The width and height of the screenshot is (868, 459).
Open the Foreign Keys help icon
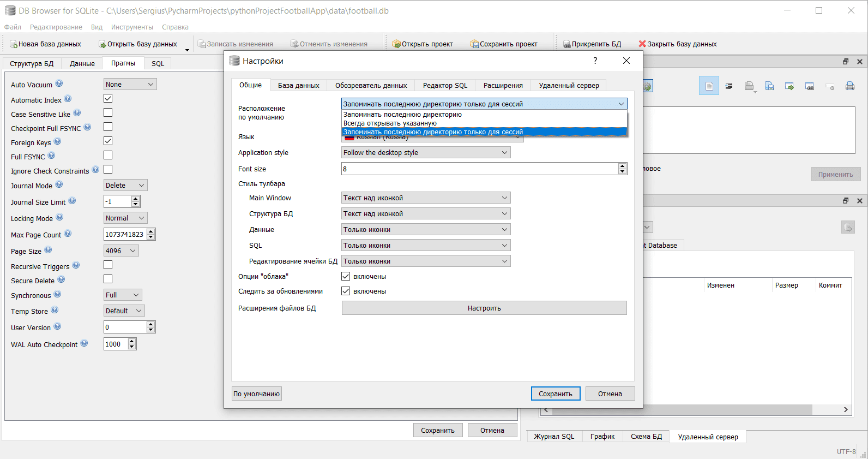[x=57, y=141]
